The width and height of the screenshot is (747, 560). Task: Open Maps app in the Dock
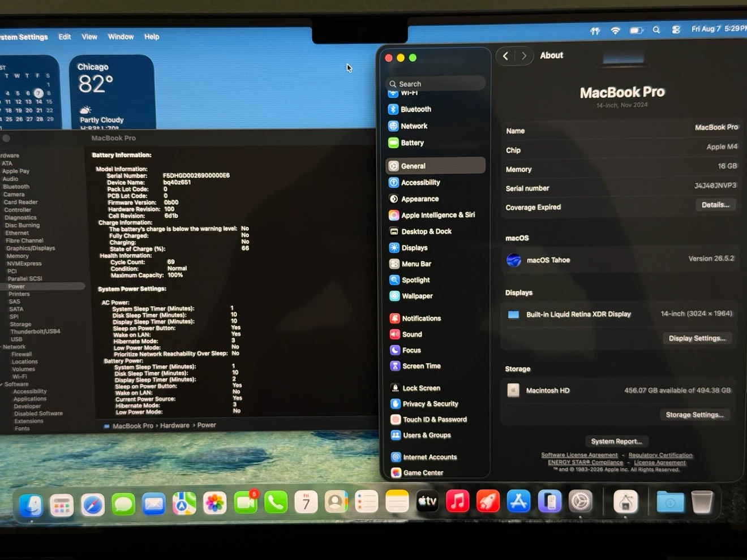pos(184,503)
